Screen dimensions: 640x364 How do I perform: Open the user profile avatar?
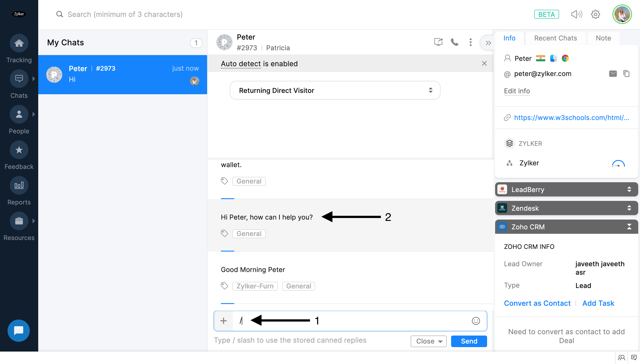(622, 14)
